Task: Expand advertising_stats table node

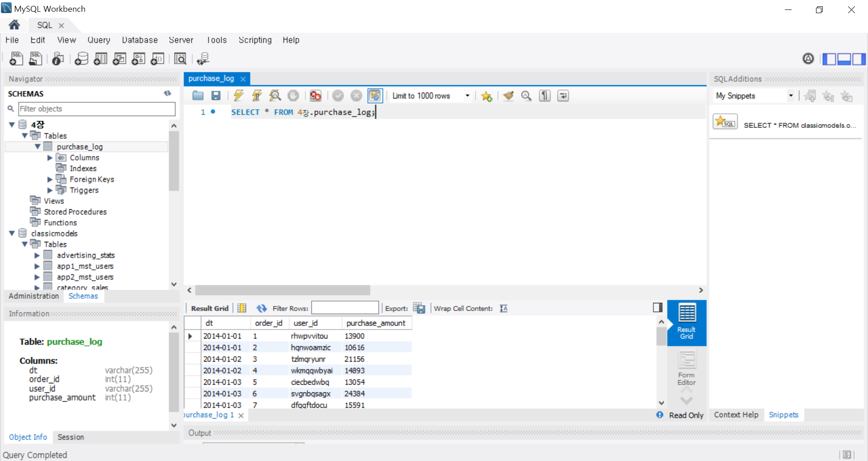Action: pyautogui.click(x=37, y=255)
